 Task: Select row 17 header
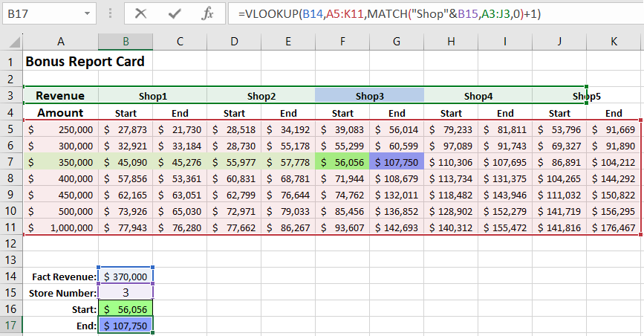point(11,326)
